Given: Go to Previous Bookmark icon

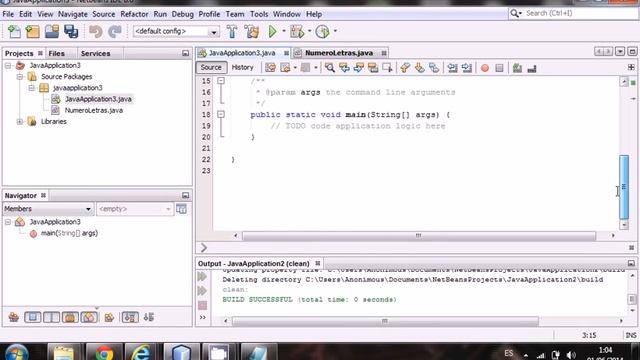Looking at the screenshot, I should [405, 68].
